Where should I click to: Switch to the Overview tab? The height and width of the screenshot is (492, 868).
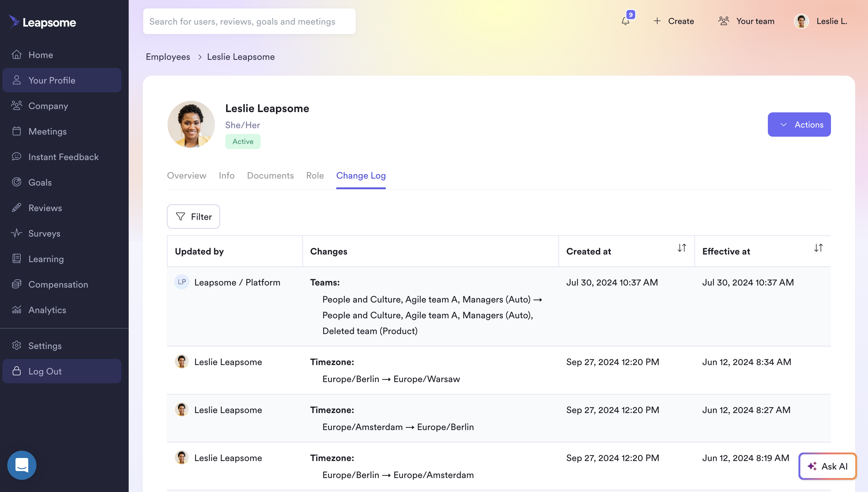pos(186,175)
